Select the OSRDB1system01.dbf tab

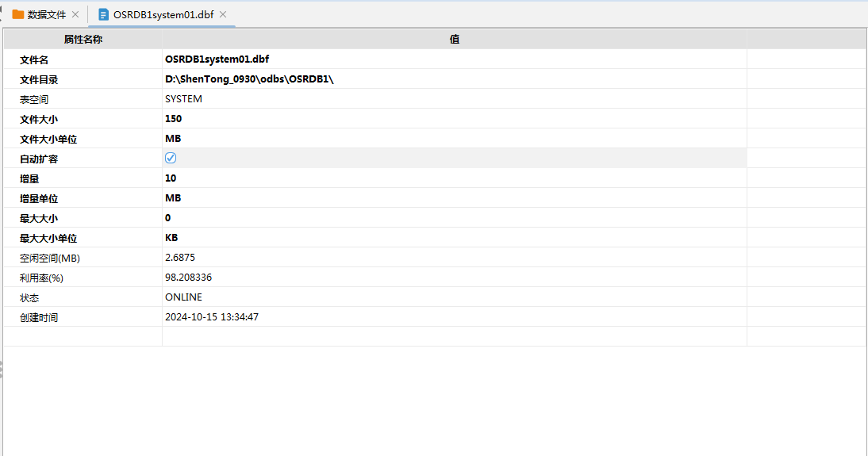(163, 14)
